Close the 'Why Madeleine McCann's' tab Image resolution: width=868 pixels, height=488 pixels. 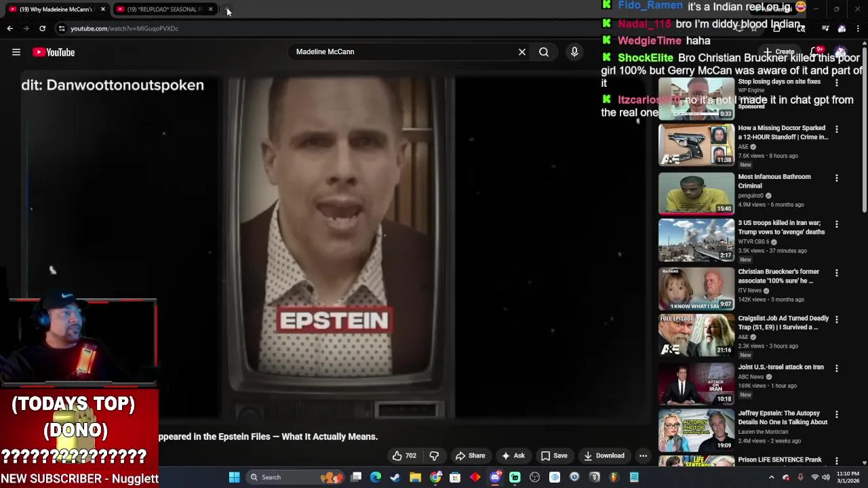pyautogui.click(x=103, y=9)
